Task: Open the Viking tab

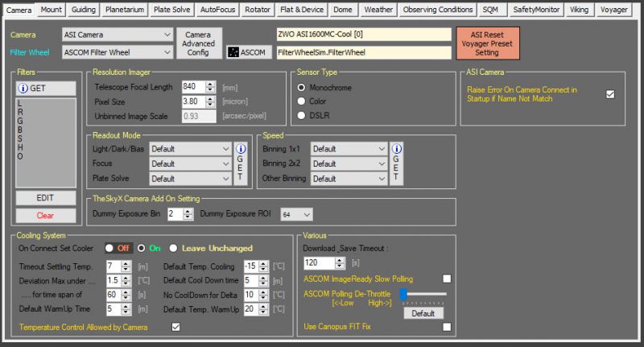Action: pyautogui.click(x=579, y=10)
